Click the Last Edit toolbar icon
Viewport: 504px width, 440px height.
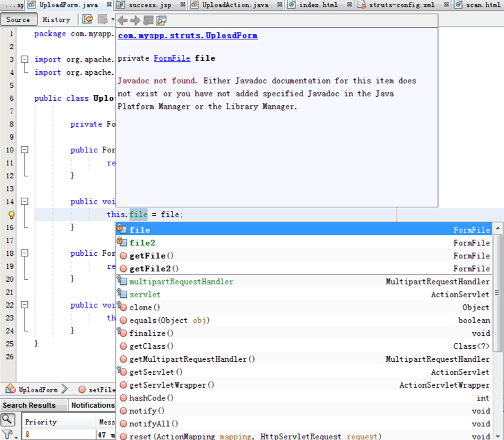point(87,19)
